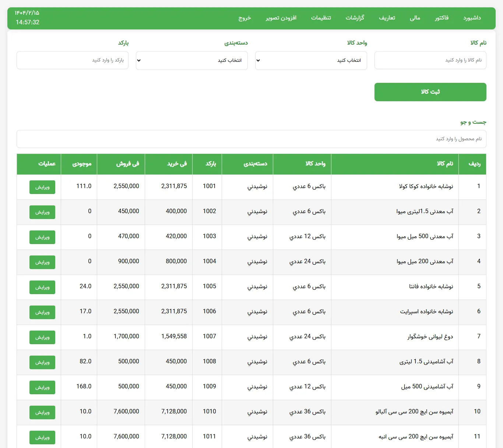503x448 pixels.
Task: Go to the تعاریف page
Action: coord(387,18)
